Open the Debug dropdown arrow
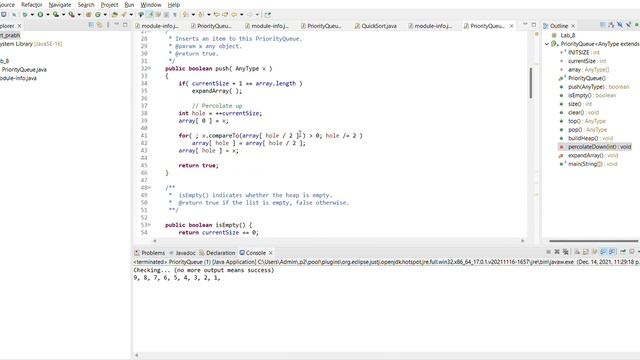Viewport: 640px width, 360px height. (32, 14)
